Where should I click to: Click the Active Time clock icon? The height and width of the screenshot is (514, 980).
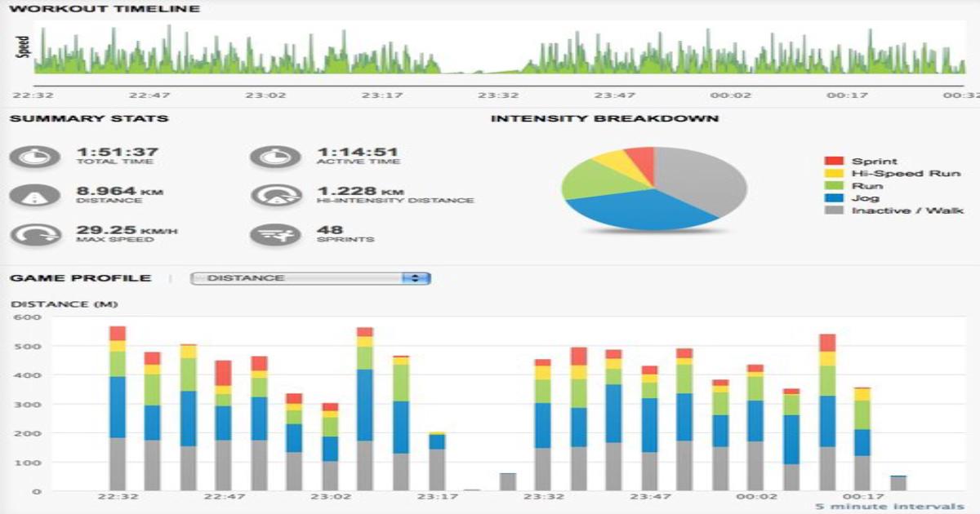click(x=275, y=156)
